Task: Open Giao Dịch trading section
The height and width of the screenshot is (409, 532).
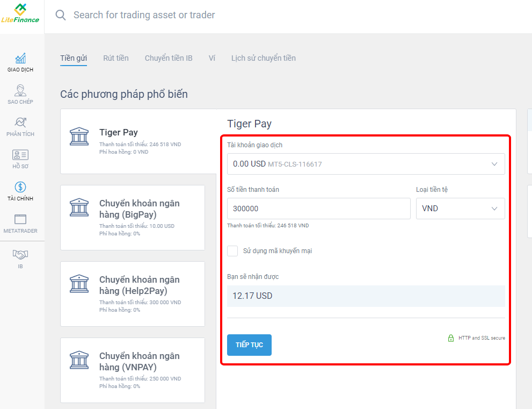Action: (20, 62)
